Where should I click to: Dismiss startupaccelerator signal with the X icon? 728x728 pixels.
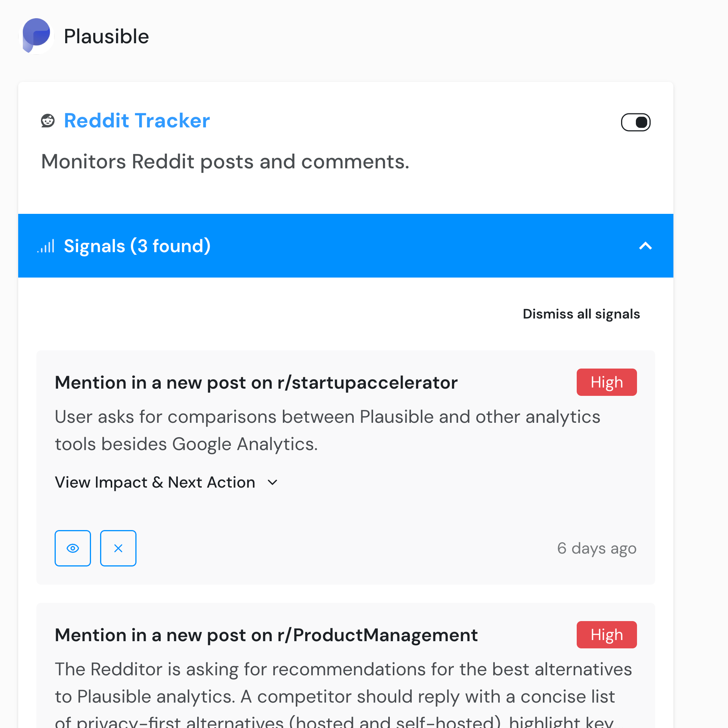pos(118,548)
